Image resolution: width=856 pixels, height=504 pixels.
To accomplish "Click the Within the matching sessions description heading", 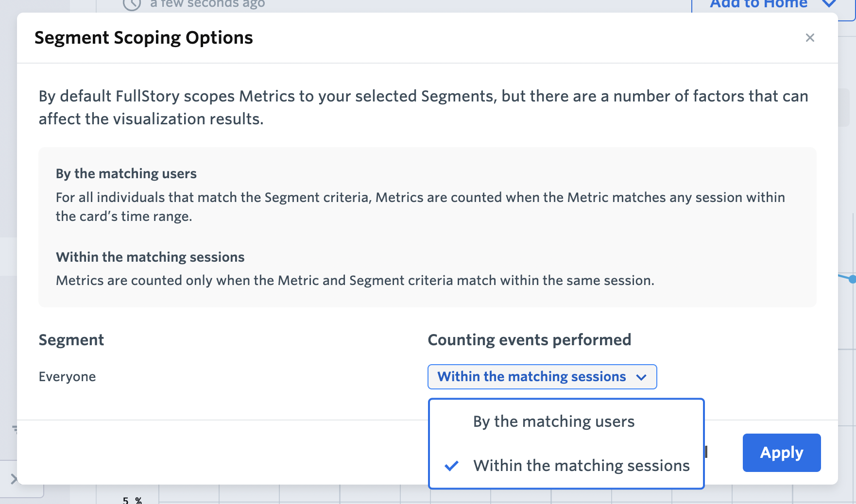I will coord(150,257).
